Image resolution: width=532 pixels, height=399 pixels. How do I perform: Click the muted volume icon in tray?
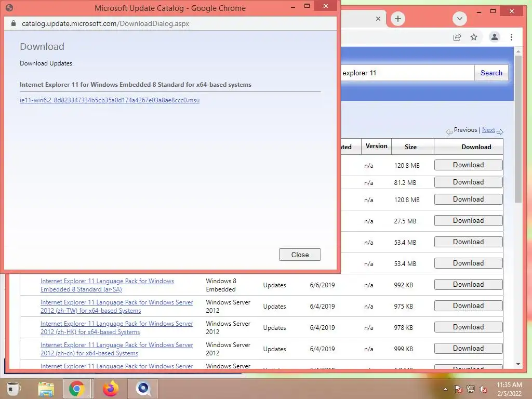483,389
